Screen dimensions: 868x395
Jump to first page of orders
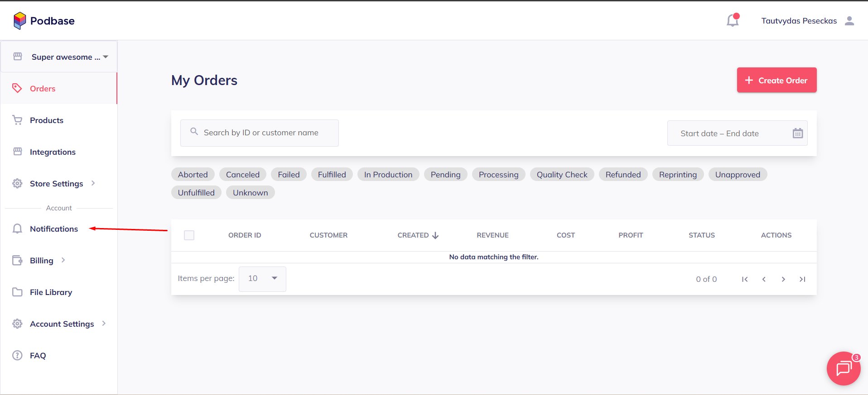click(745, 279)
